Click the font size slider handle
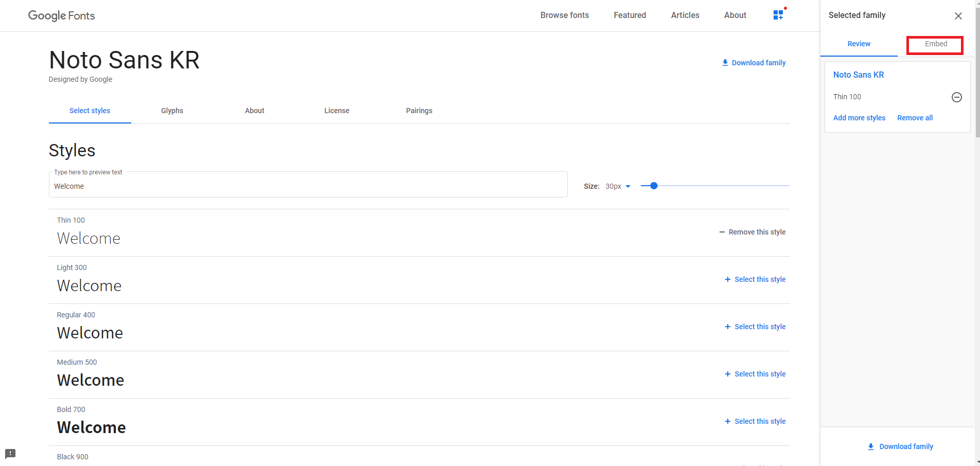Viewport: 980px width, 466px height. [x=654, y=186]
